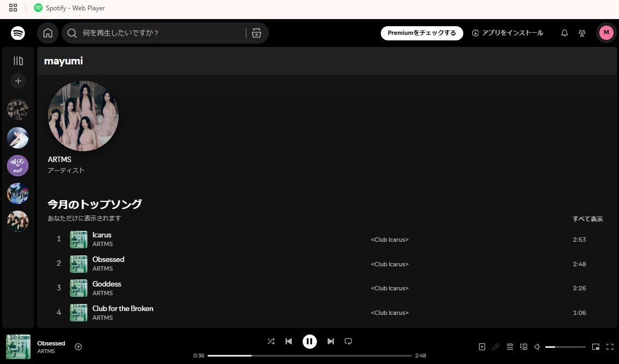Click Premiumをチェックする button

point(422,33)
